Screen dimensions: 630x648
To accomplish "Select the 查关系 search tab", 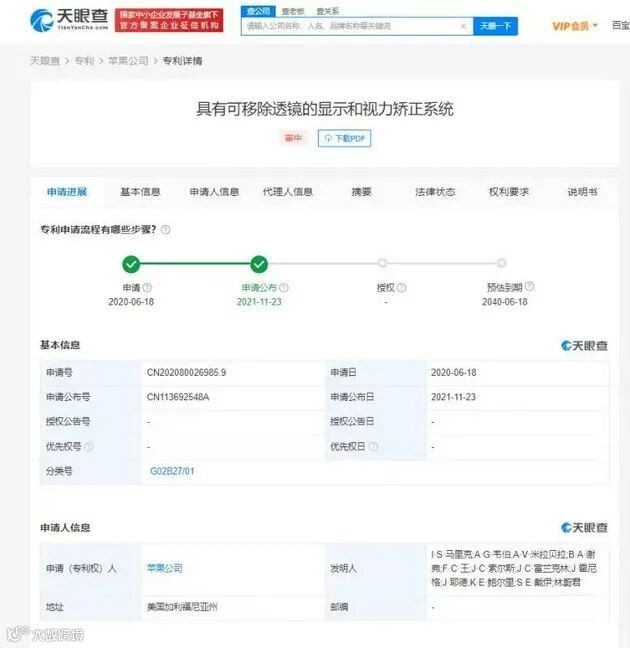I will [x=327, y=12].
